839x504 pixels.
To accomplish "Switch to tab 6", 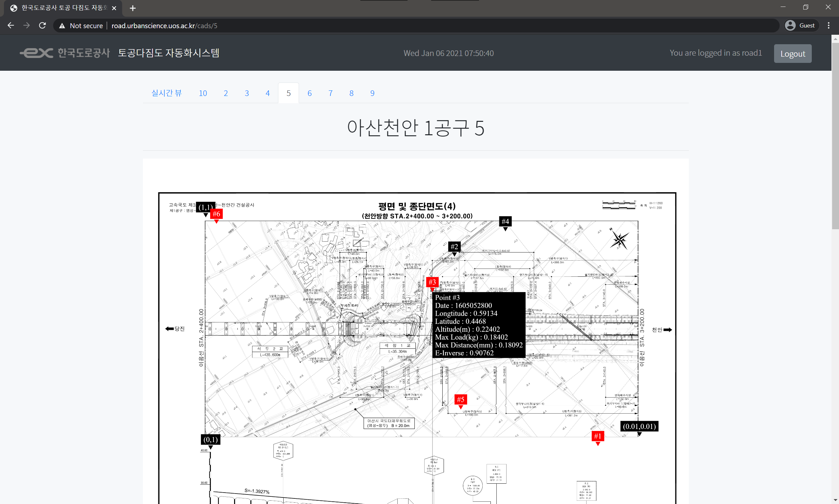I will (x=310, y=93).
